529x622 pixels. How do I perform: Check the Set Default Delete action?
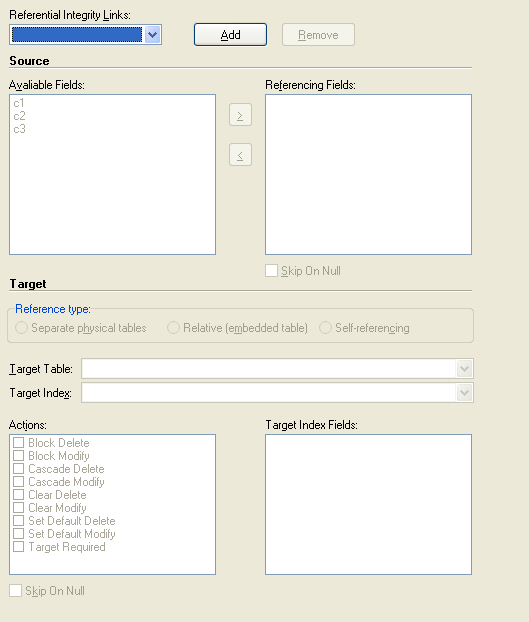(19, 520)
